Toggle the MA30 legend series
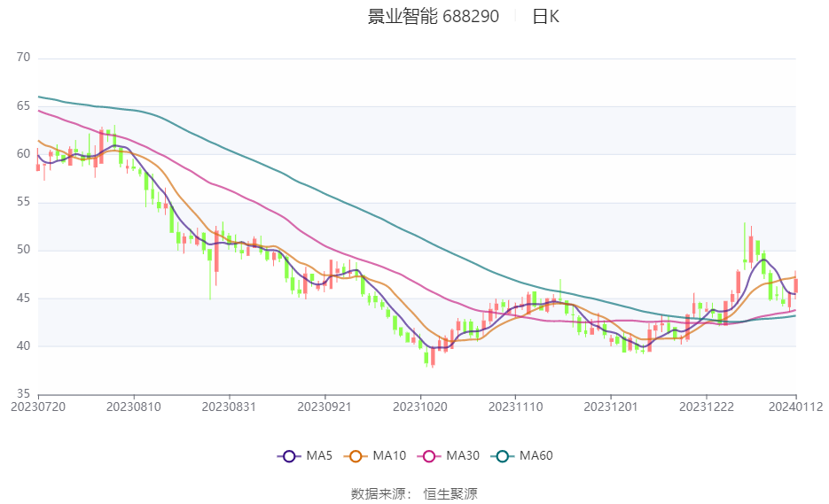Image resolution: width=829 pixels, height=504 pixels. click(449, 456)
